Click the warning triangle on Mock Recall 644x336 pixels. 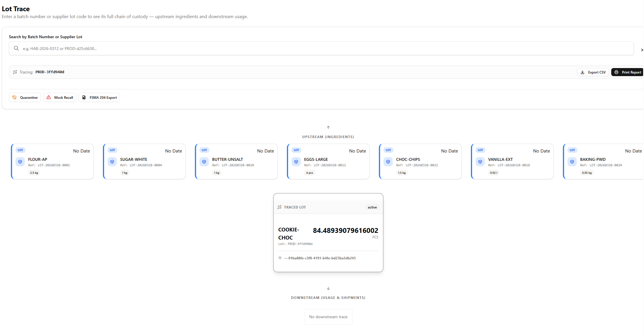[49, 97]
